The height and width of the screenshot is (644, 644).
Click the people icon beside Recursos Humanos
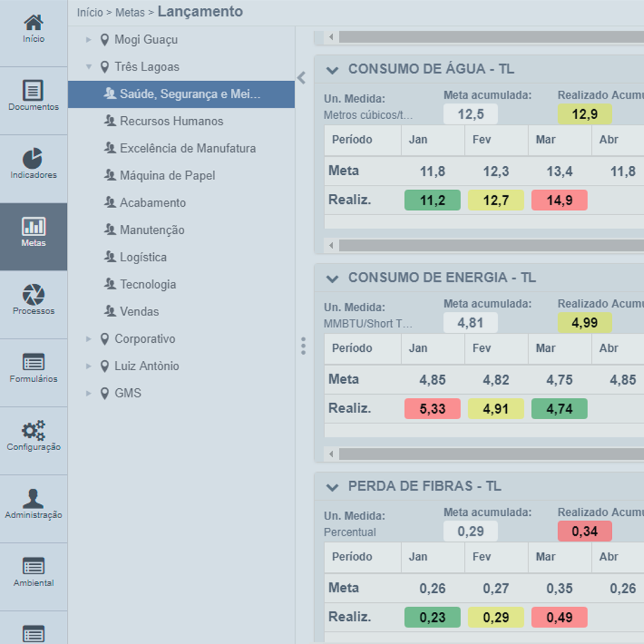[110, 120]
